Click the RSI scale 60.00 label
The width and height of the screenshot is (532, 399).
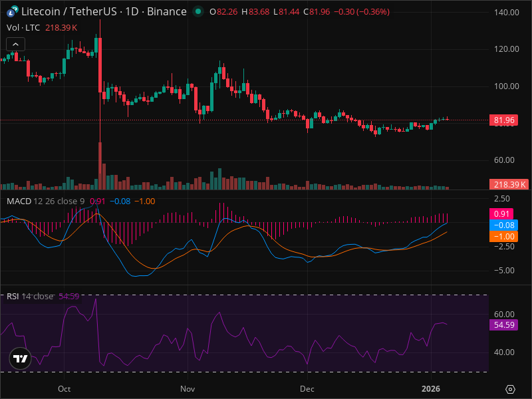click(x=504, y=314)
